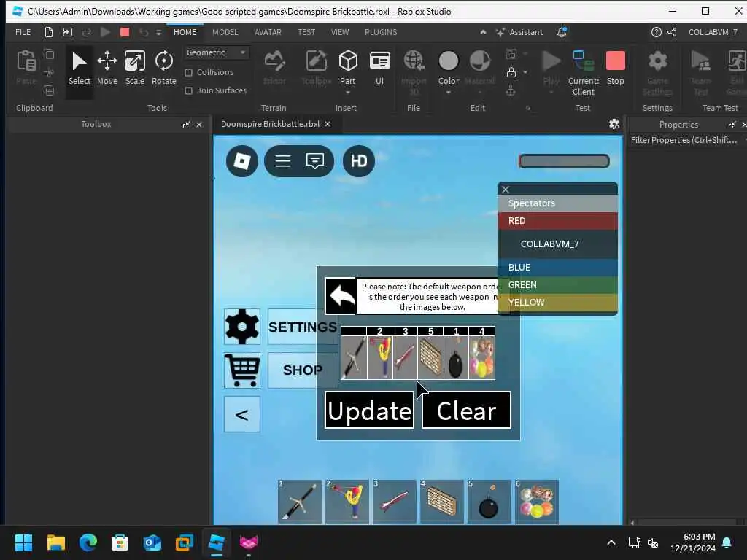Open the viewport settings gear icon
The width and height of the screenshot is (747, 560).
(x=614, y=124)
